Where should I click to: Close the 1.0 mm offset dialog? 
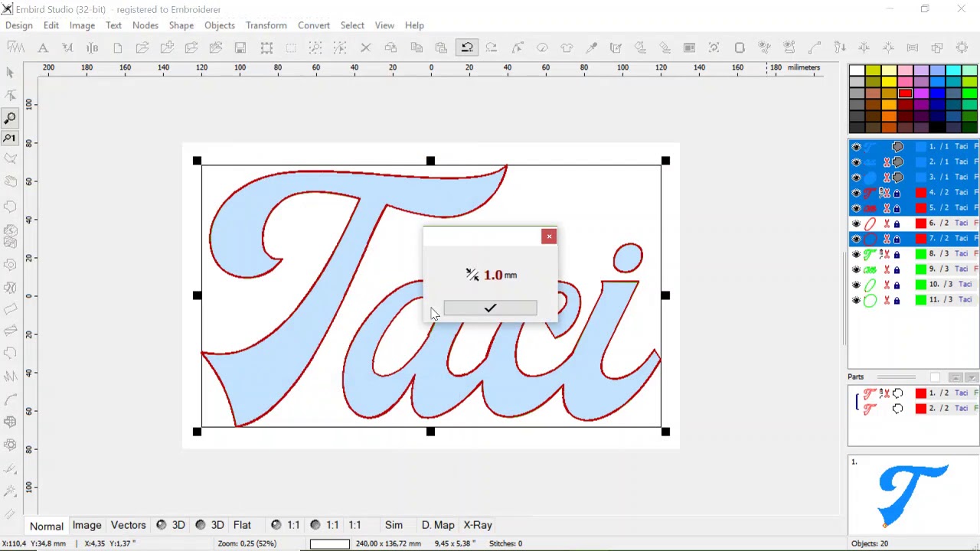(549, 236)
